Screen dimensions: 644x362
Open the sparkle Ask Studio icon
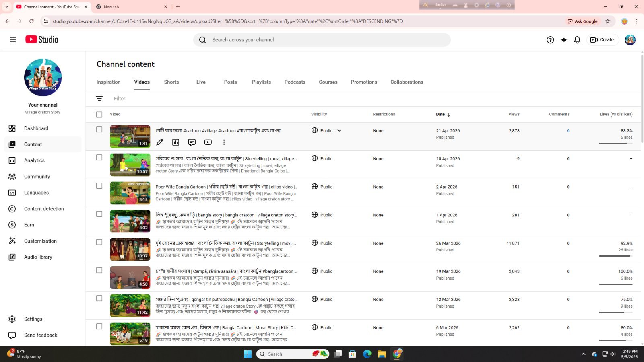564,40
